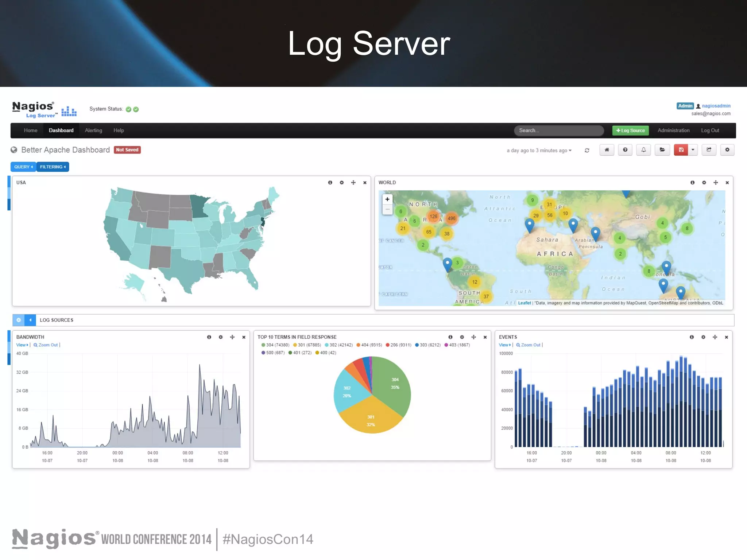747x560 pixels.
Task: Open the USA panel settings gear
Action: (342, 183)
